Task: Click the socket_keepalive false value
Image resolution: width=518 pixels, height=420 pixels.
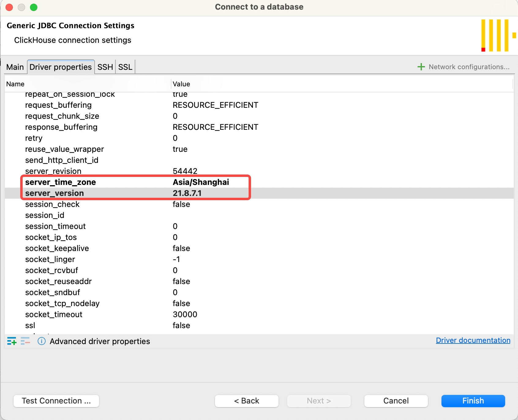Action: 181,248
